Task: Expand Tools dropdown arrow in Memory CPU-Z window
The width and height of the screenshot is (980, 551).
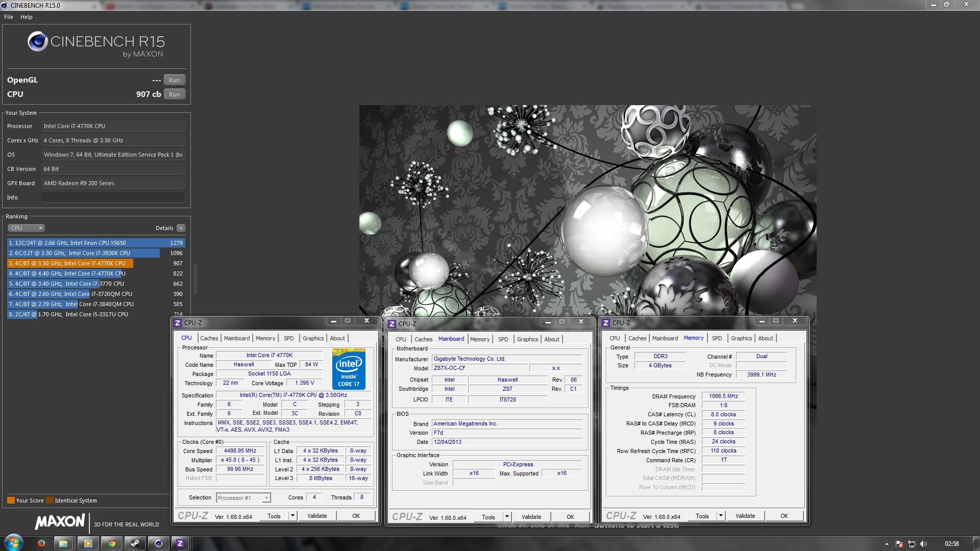Action: point(721,516)
